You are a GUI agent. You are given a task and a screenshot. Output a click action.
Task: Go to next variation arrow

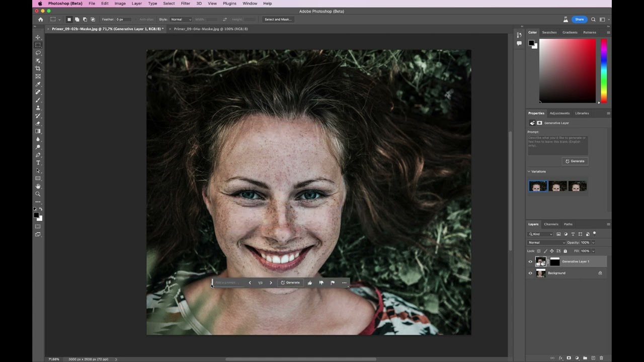(x=271, y=283)
